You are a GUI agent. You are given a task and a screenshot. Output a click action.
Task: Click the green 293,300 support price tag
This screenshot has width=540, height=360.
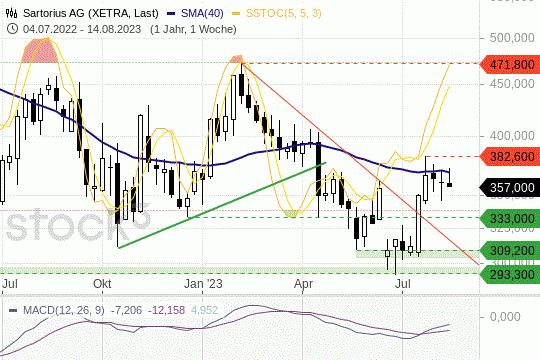510,275
